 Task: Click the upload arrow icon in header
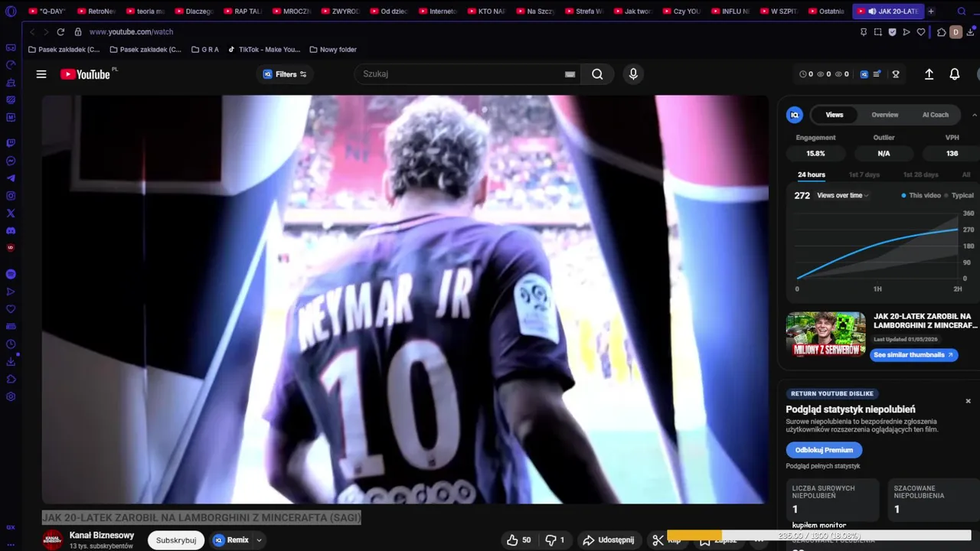(x=929, y=74)
